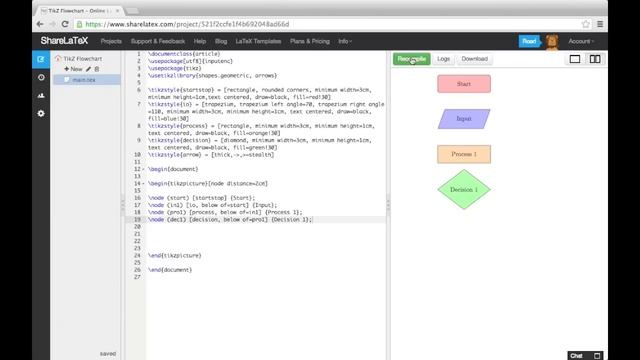640x360 pixels.
Task: Select main.tex in the file tree
Action: (x=87, y=80)
